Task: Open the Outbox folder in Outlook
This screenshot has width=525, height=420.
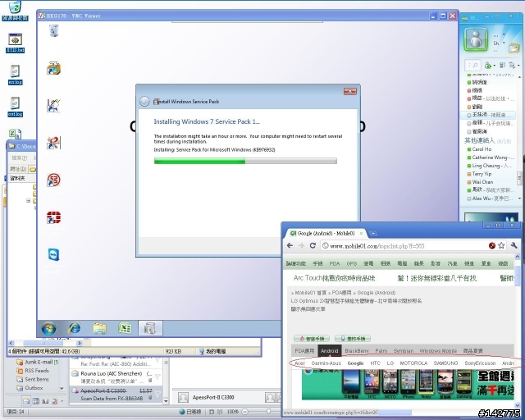Action: (30, 388)
